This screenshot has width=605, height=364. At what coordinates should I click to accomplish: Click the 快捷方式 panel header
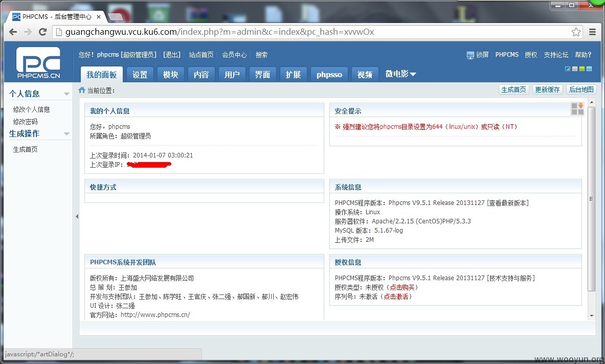point(204,187)
